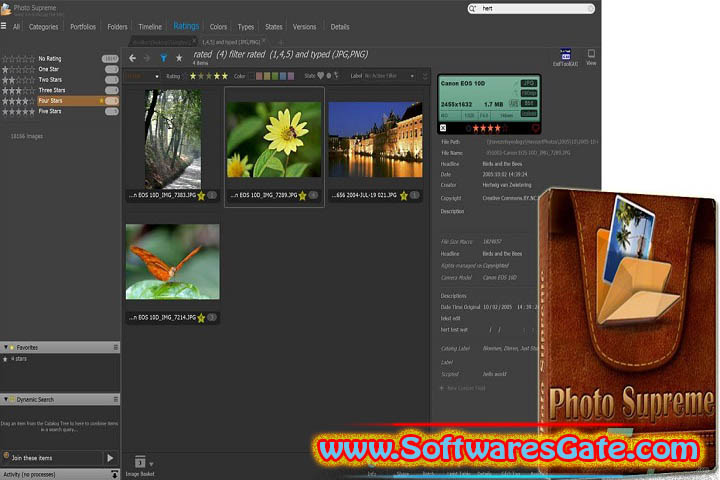
Task: Switch to the Colors tab
Action: (218, 27)
